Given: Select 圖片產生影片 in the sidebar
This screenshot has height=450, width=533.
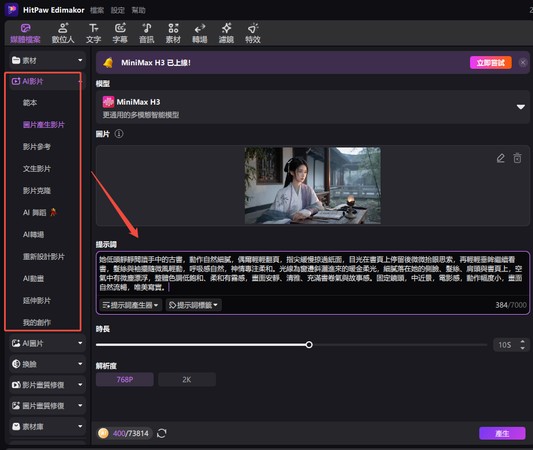Looking at the screenshot, I should click(44, 125).
